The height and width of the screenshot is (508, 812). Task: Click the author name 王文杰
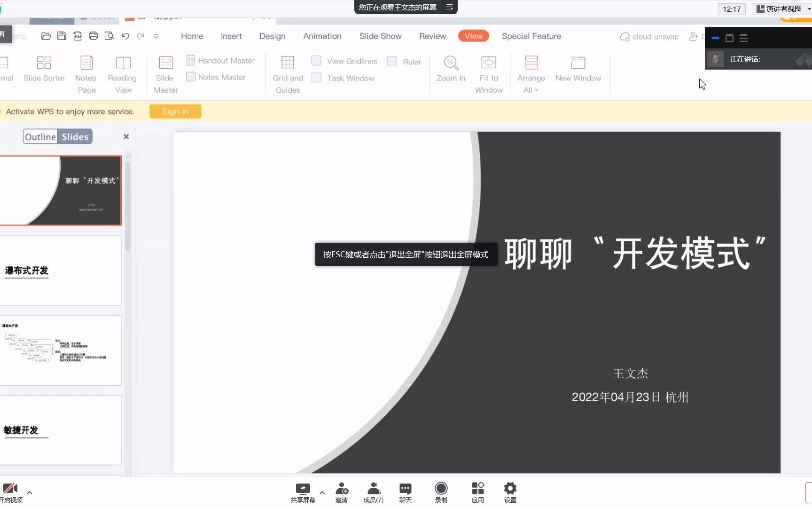point(630,373)
